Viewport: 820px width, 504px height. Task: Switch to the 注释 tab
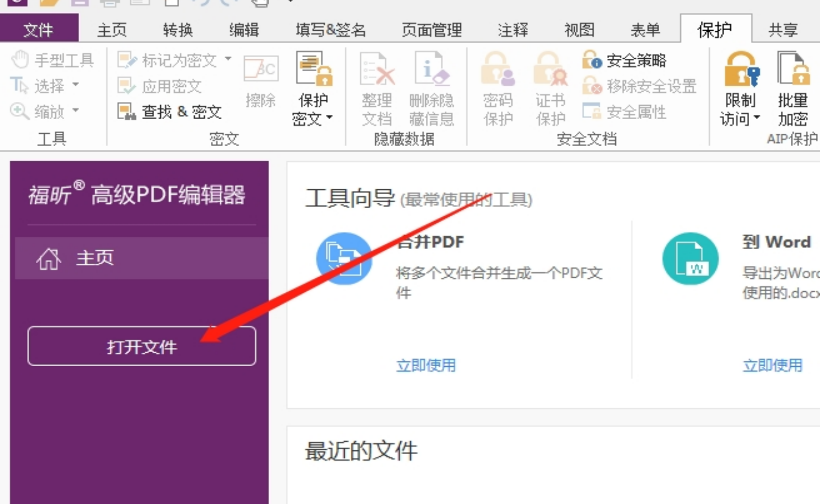click(513, 30)
